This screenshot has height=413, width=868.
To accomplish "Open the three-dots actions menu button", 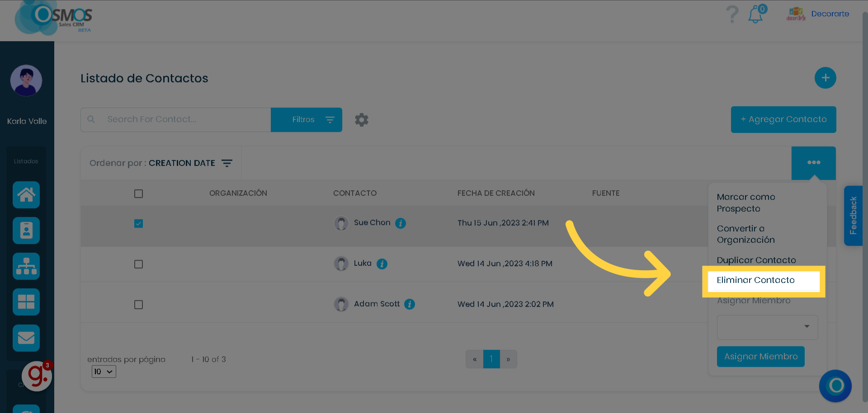I will click(x=814, y=163).
